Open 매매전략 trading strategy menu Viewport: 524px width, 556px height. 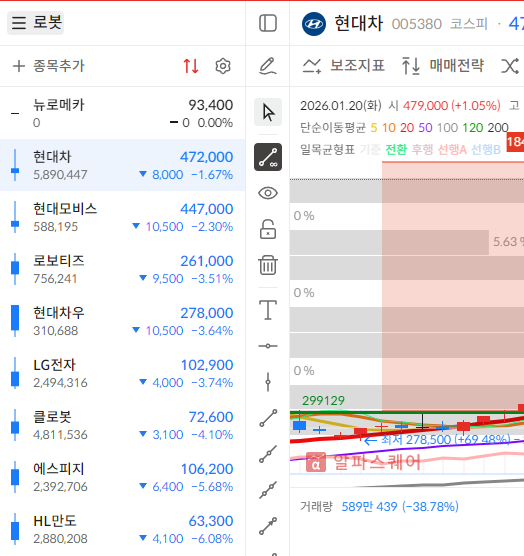pos(442,66)
